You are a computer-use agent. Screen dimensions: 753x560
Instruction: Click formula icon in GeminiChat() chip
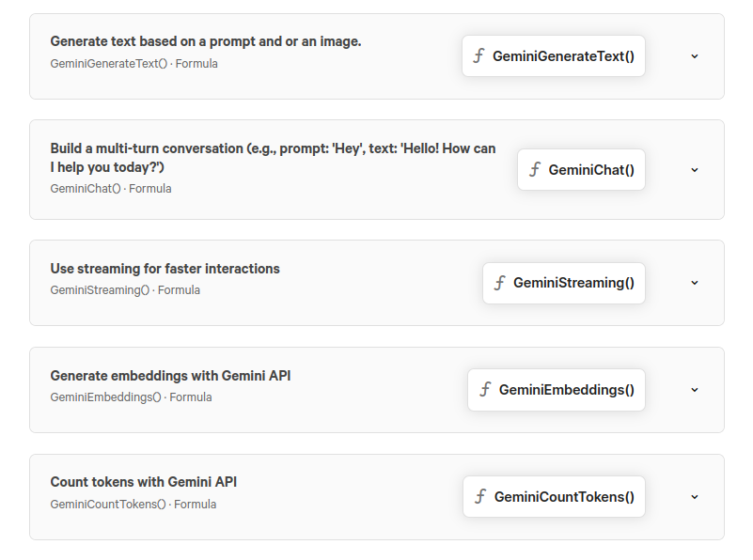pos(535,170)
